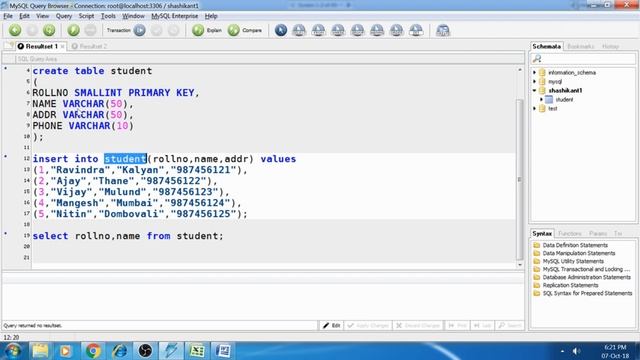Select MySQL Utility Statements in Syntax list
640x360 pixels.
pos(573,261)
